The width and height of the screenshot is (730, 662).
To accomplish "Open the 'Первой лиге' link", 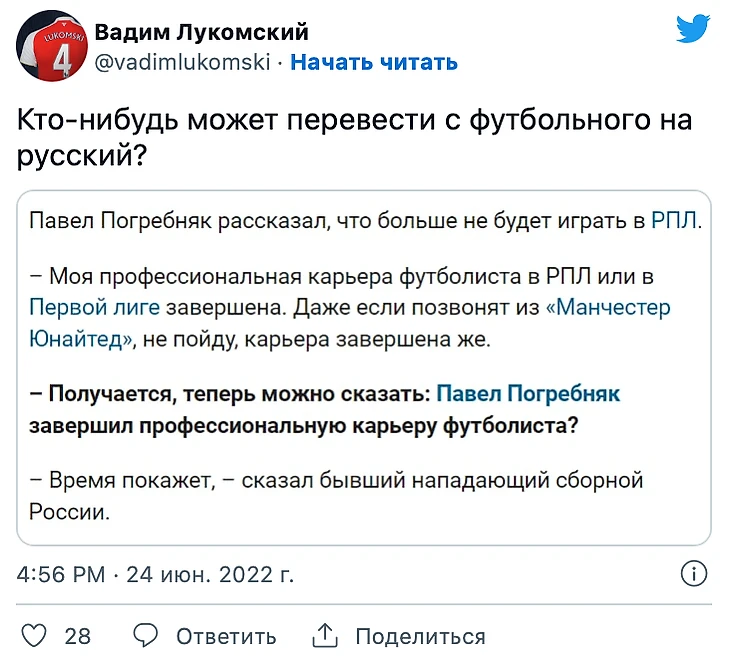I will coord(89,306).
